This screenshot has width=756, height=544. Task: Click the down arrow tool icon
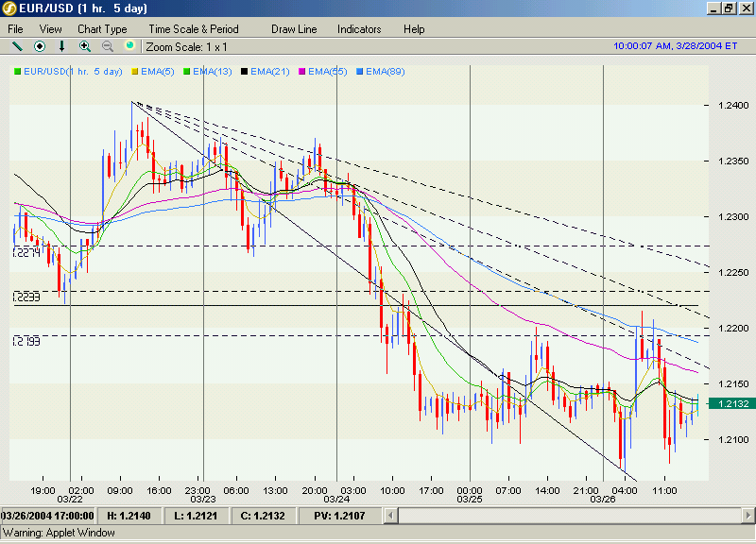61,46
